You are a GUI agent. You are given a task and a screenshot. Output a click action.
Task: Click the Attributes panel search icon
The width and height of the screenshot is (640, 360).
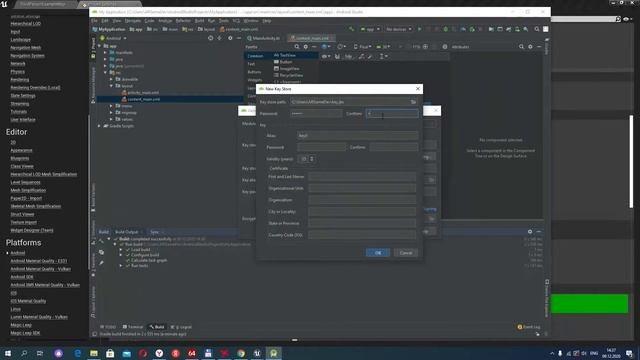521,47
